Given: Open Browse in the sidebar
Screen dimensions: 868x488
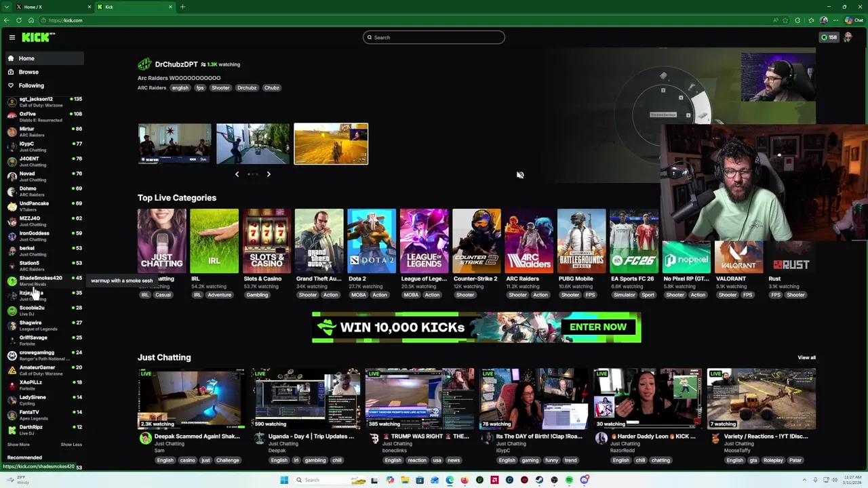Looking at the screenshot, I should [x=45, y=72].
